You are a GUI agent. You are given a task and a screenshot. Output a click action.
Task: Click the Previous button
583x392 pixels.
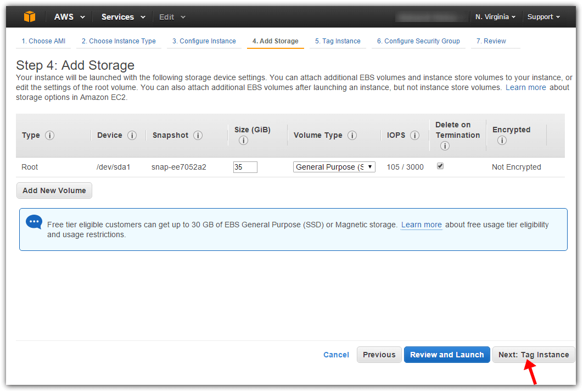click(x=379, y=355)
